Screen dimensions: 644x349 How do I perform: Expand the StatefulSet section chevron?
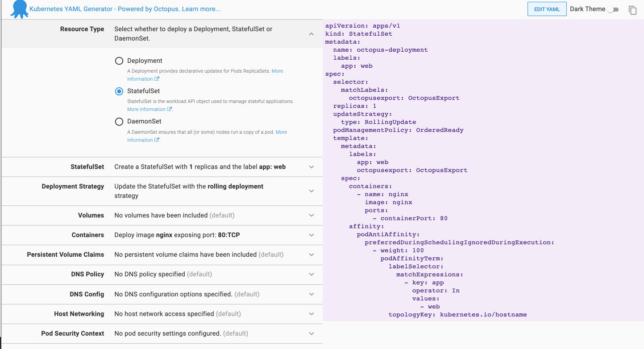click(311, 167)
